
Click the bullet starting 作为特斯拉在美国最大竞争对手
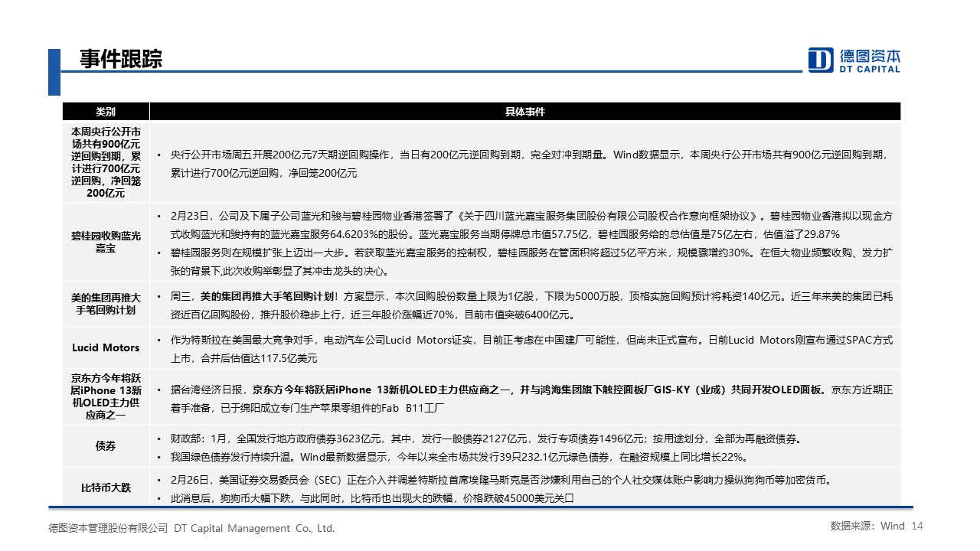(524, 348)
